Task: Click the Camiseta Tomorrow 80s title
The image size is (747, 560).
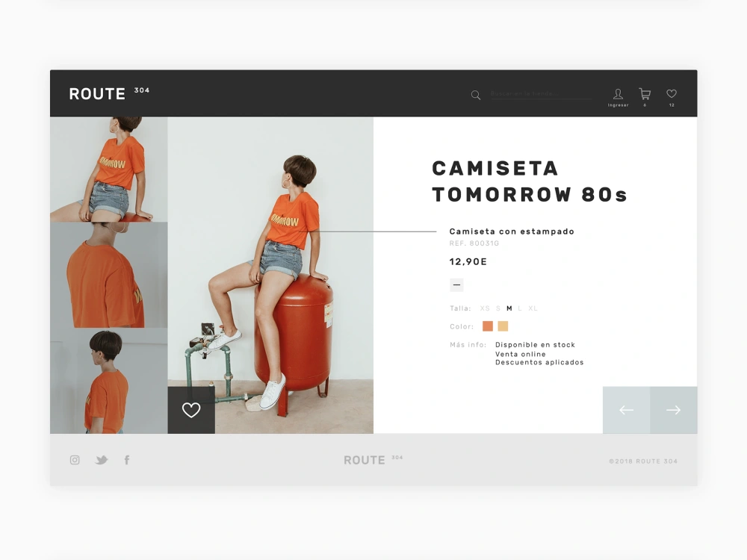Action: (x=530, y=181)
